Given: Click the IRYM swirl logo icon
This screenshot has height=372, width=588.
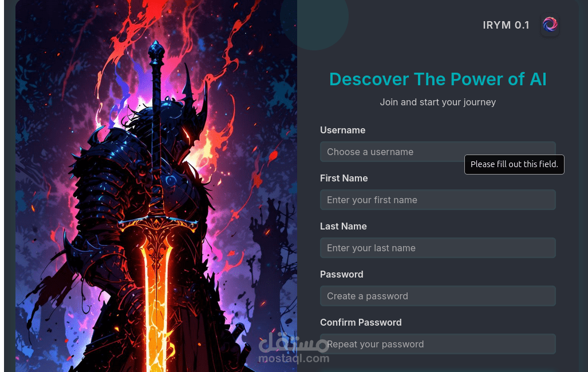Looking at the screenshot, I should 550,25.
